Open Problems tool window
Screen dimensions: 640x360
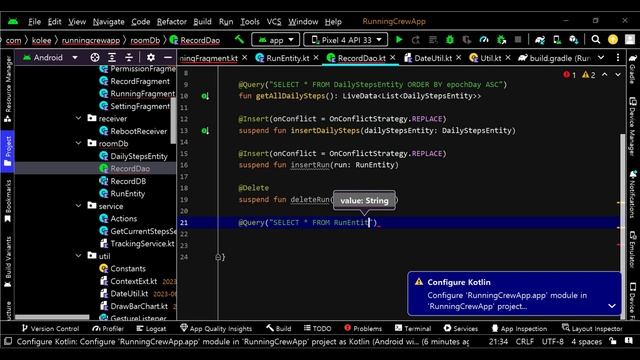pos(363,328)
